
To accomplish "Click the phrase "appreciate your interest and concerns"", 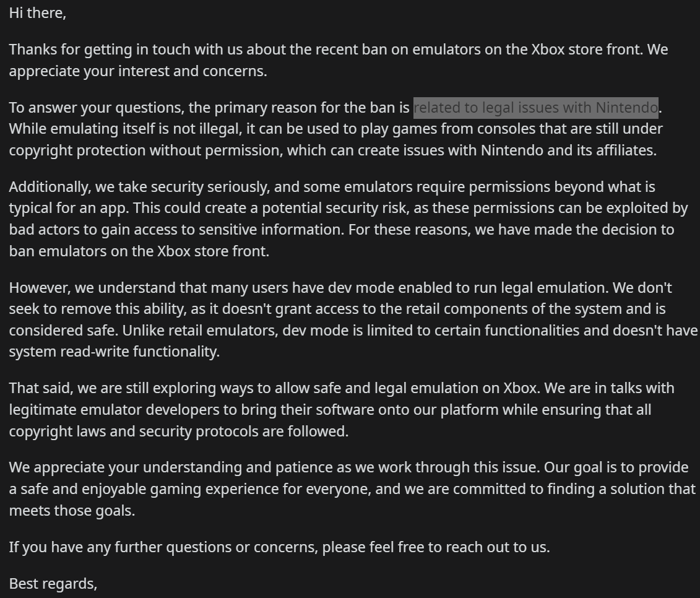I will click(137, 71).
